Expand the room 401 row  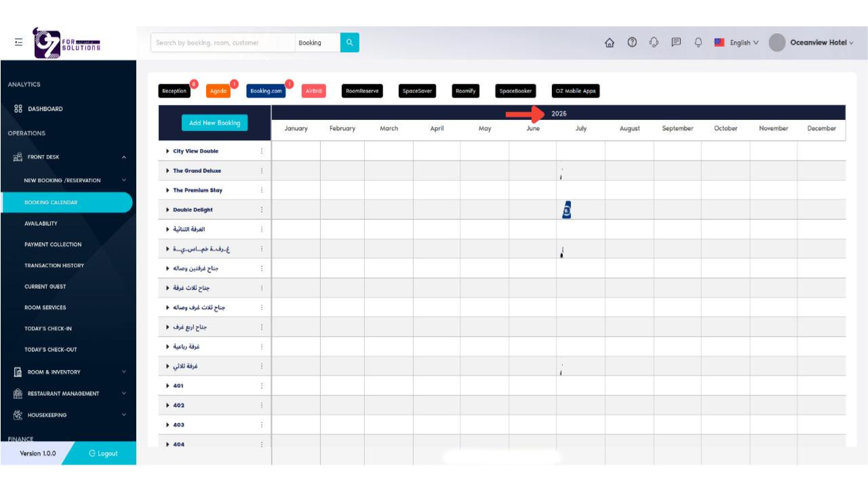[168, 386]
